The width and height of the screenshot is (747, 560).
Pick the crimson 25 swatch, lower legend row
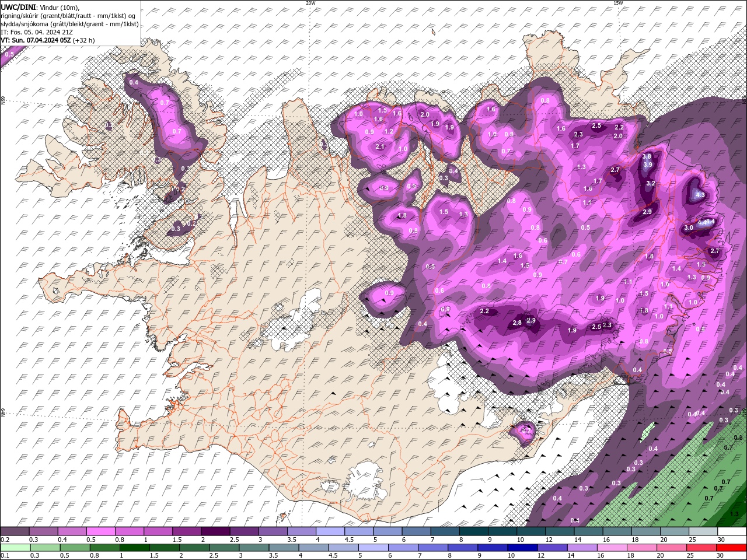pos(701,547)
